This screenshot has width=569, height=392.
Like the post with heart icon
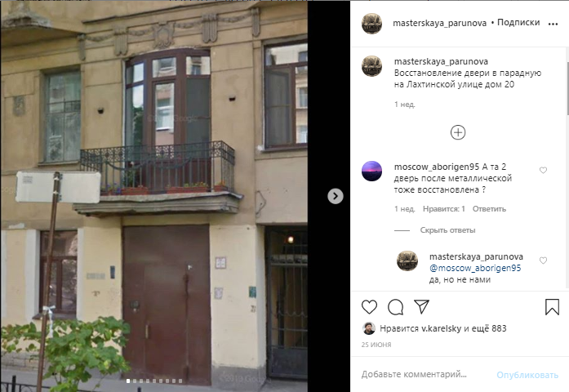pyautogui.click(x=370, y=307)
